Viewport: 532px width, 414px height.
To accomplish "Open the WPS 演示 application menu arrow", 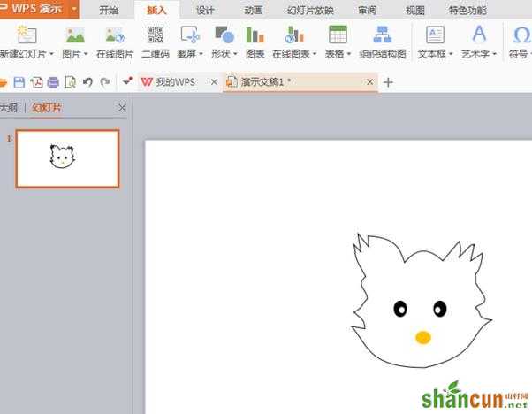I will click(73, 9).
